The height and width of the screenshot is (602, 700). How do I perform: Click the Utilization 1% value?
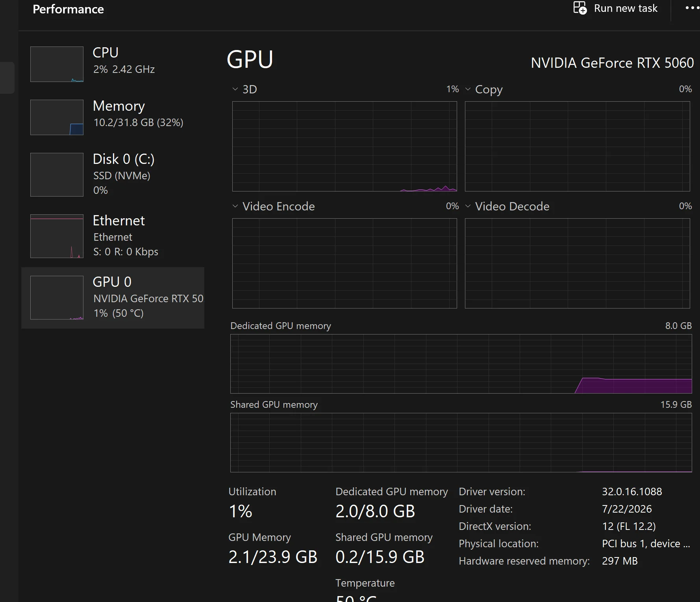tap(241, 511)
